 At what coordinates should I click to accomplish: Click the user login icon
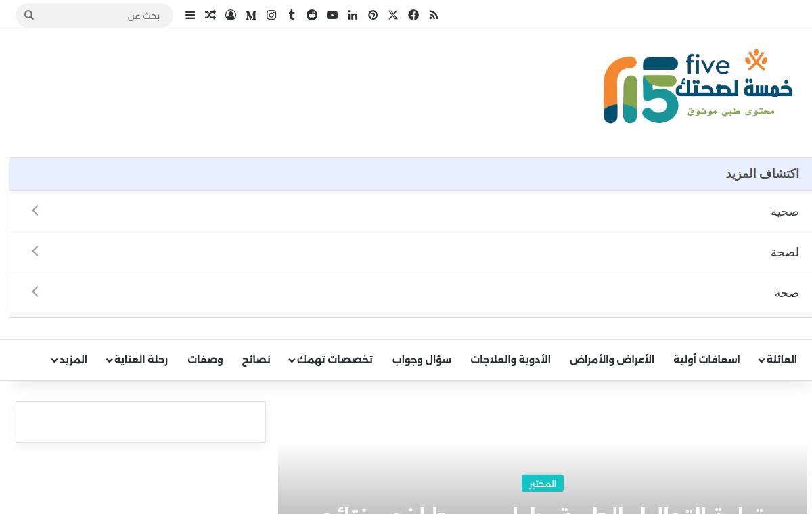click(x=231, y=15)
